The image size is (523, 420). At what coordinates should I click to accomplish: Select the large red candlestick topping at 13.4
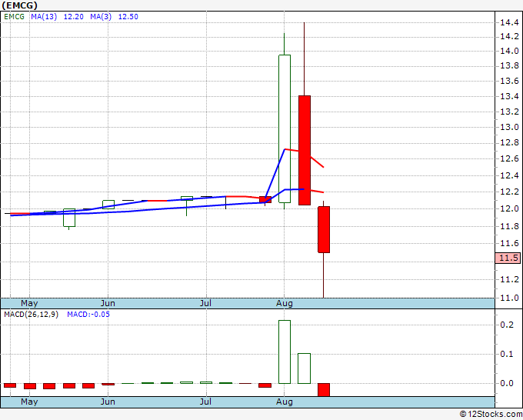click(x=305, y=150)
